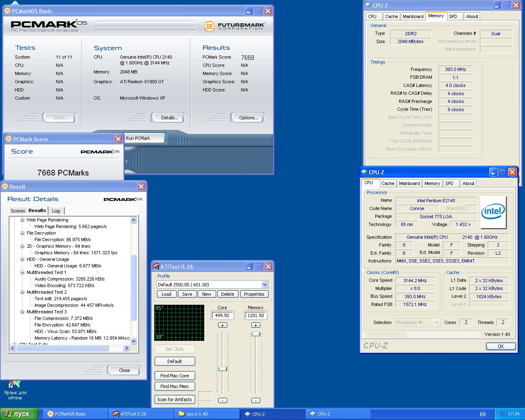
Task: Collapse the Multithreaded Test 2 node
Action: pos(23,292)
